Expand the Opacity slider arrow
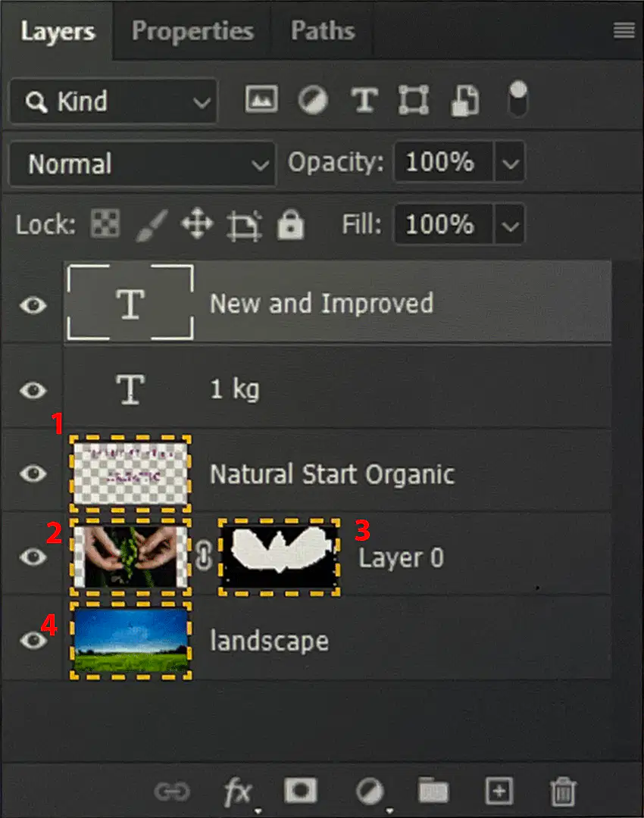Viewport: 644px width, 818px height. click(510, 163)
